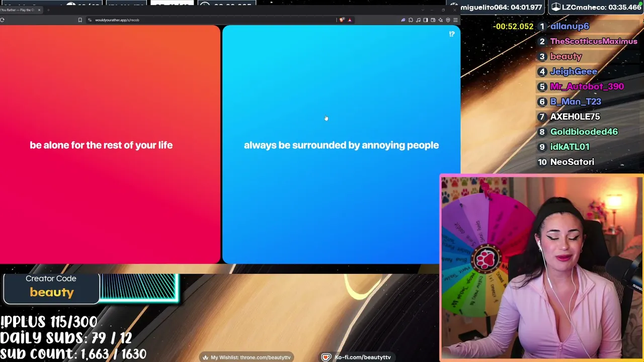Click leaderboard name Goldblooded46
This screenshot has height=362, width=644.
pos(584,132)
